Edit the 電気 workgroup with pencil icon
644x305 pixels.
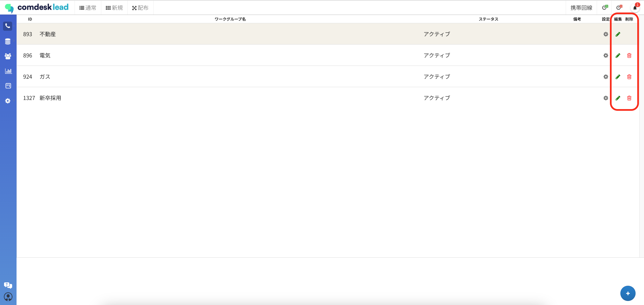pos(618,55)
